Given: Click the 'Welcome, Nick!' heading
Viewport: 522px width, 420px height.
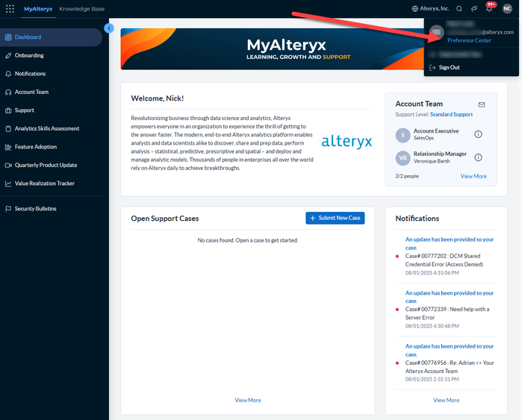Looking at the screenshot, I should click(x=157, y=98).
